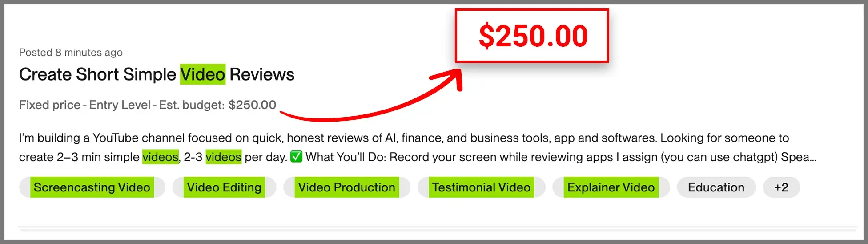
Task: Click the green checkmark emoji in description
Action: pyautogui.click(x=296, y=157)
